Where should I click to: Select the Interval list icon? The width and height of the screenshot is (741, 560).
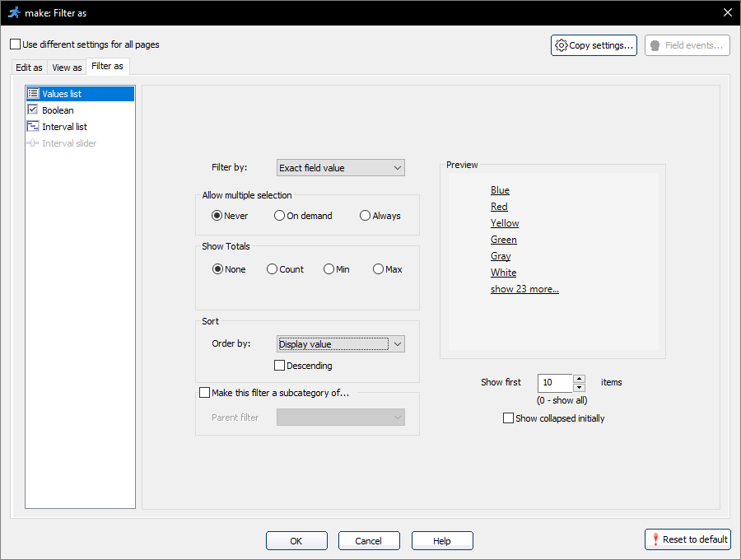click(33, 126)
